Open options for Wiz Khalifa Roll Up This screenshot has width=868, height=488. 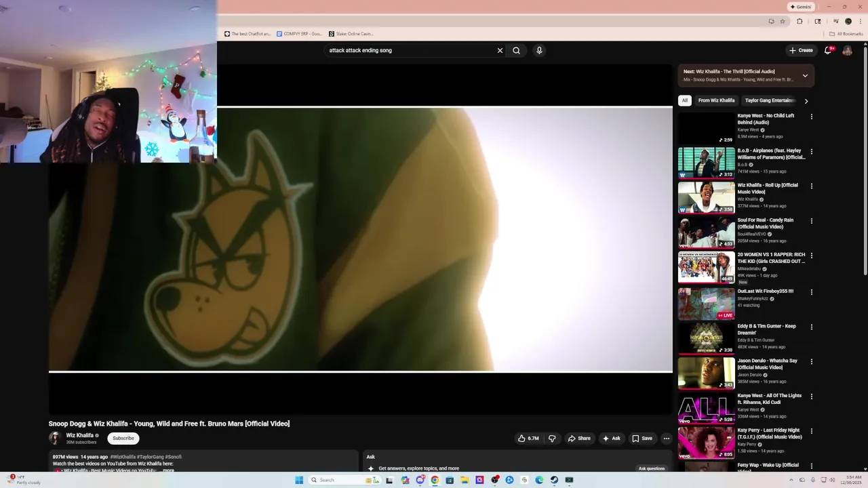(x=811, y=186)
